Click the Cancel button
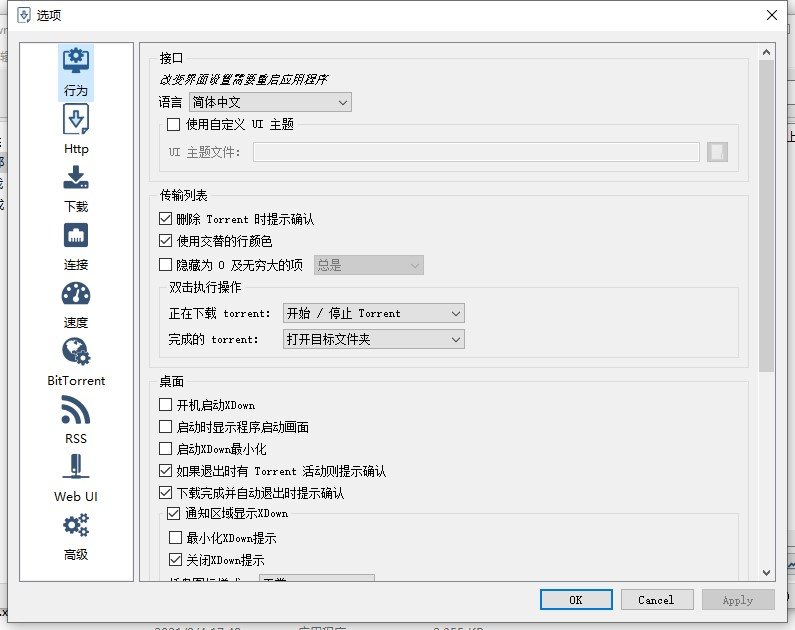 pos(657,600)
